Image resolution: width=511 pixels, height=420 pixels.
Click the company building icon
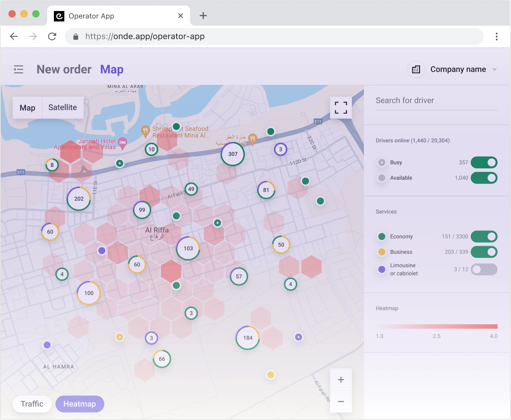click(x=416, y=70)
